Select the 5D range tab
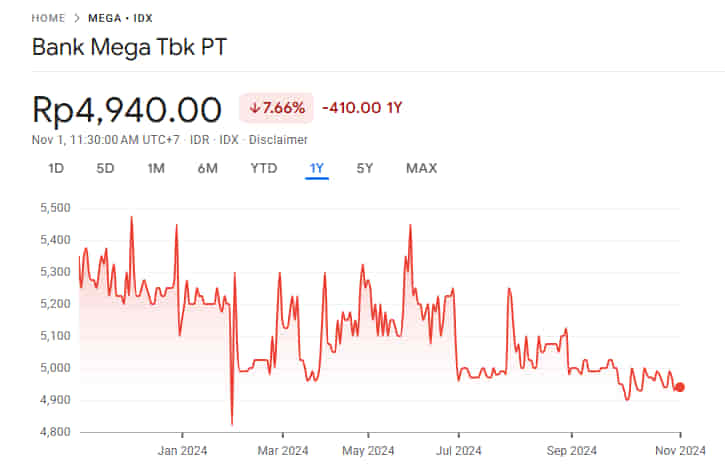 [x=105, y=168]
